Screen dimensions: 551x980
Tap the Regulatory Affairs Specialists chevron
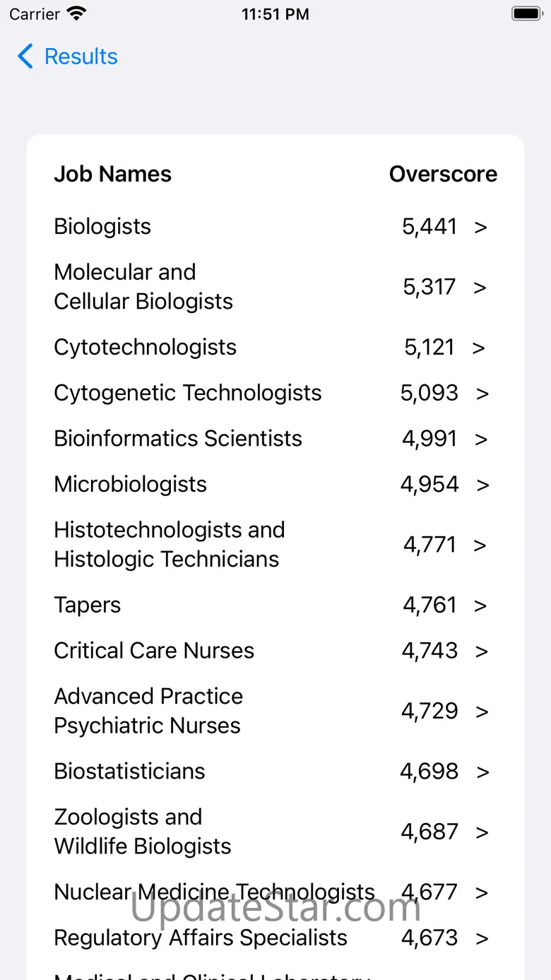click(x=482, y=938)
